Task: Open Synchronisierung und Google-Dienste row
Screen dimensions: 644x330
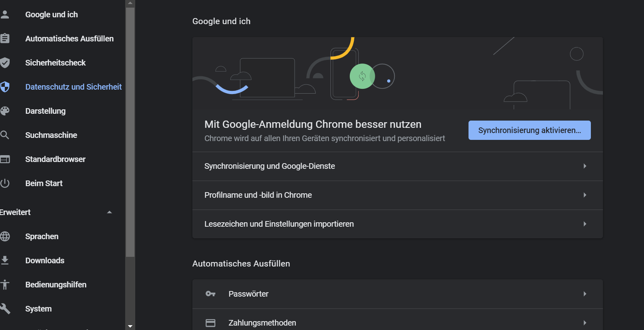Action: coord(398,166)
